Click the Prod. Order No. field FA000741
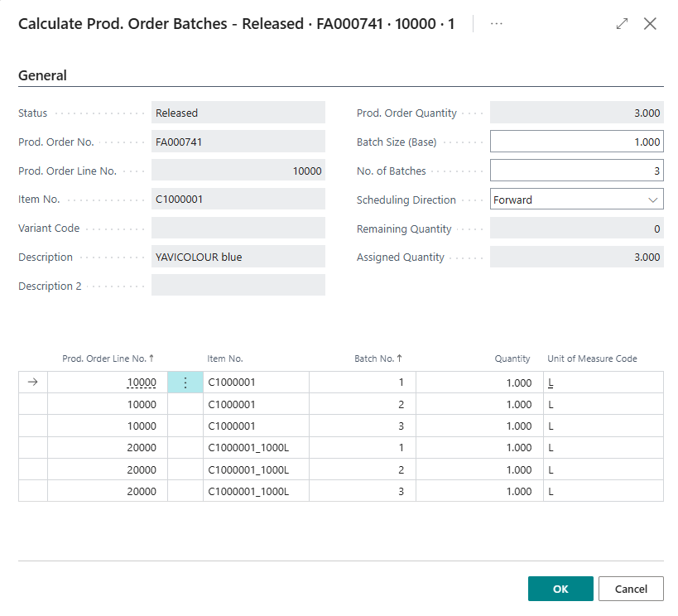 click(x=238, y=142)
